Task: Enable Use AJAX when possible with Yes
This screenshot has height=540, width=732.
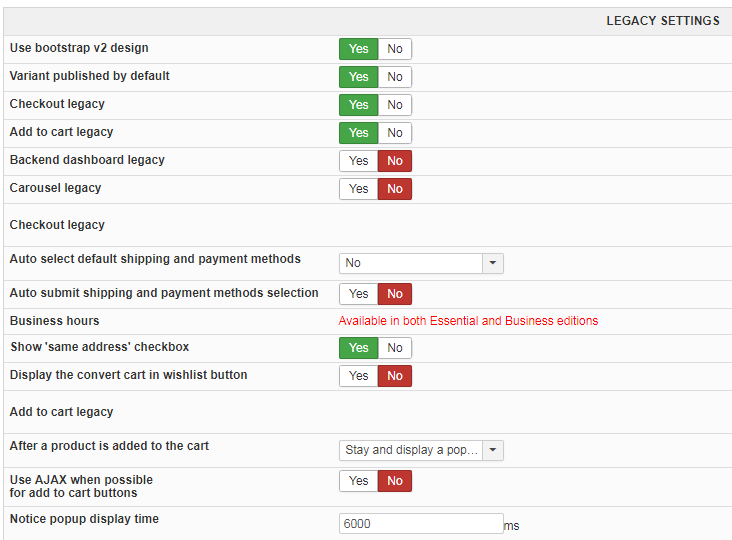Action: click(359, 481)
